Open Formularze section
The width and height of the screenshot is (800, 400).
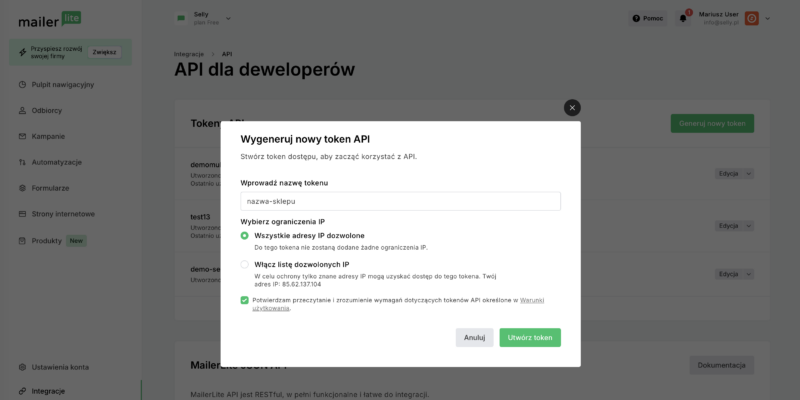point(50,188)
